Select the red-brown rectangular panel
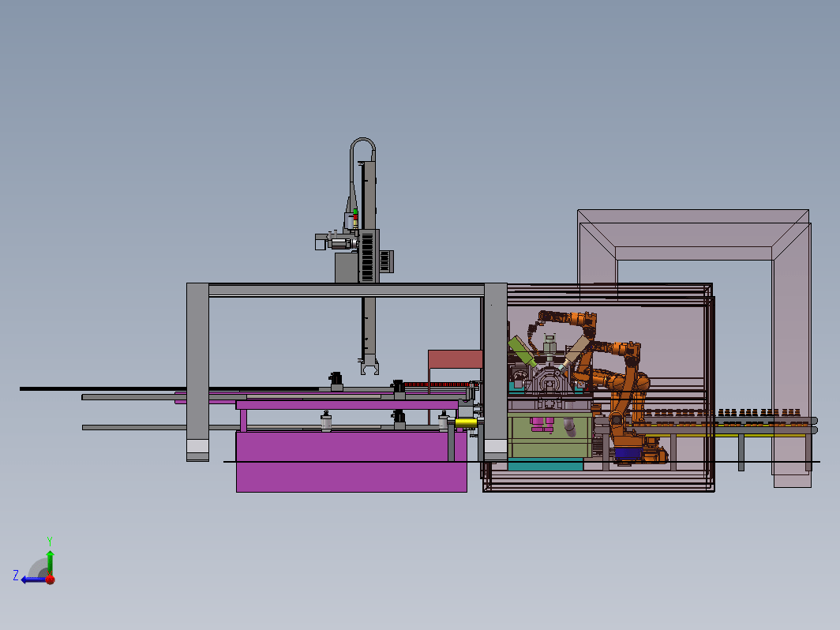 click(x=456, y=359)
